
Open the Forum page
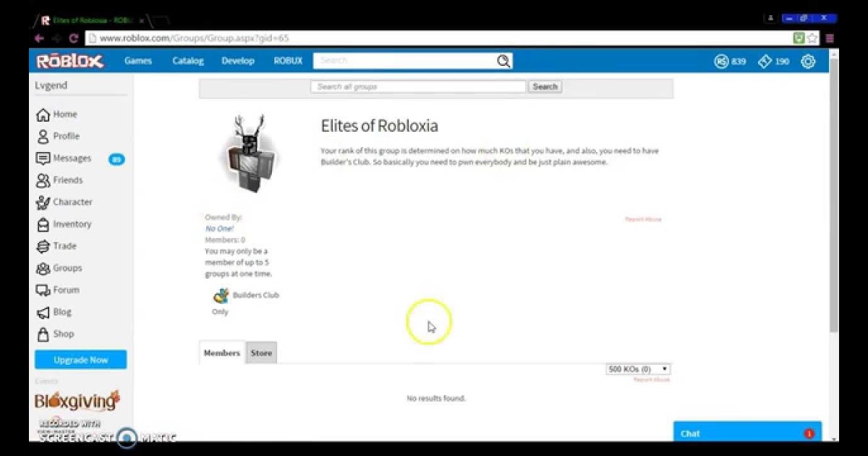[57, 290]
